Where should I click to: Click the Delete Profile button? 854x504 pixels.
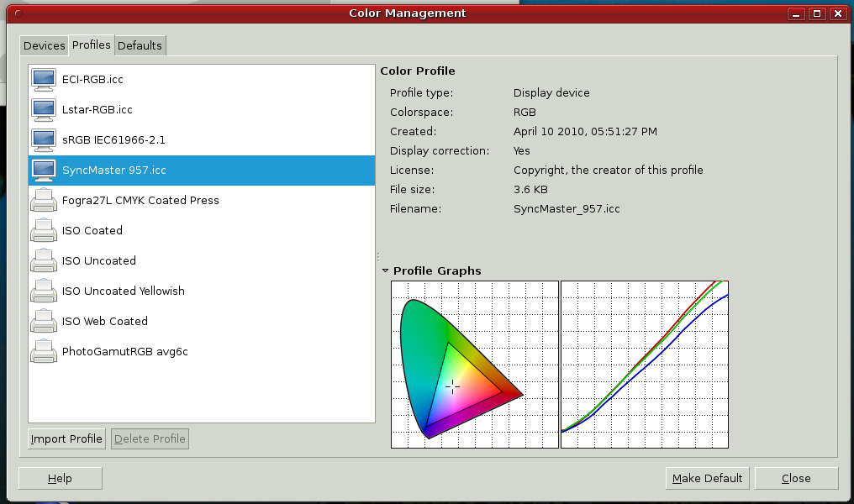pos(150,438)
